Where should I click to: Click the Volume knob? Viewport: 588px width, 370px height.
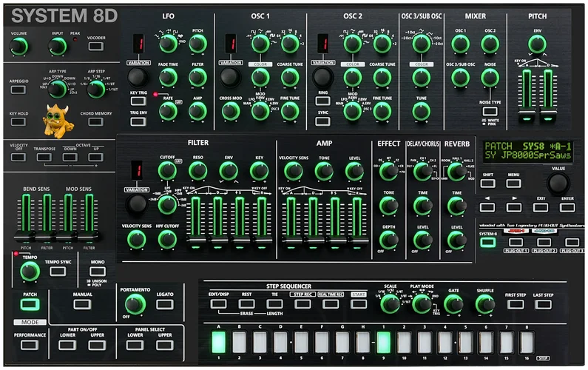(18, 47)
